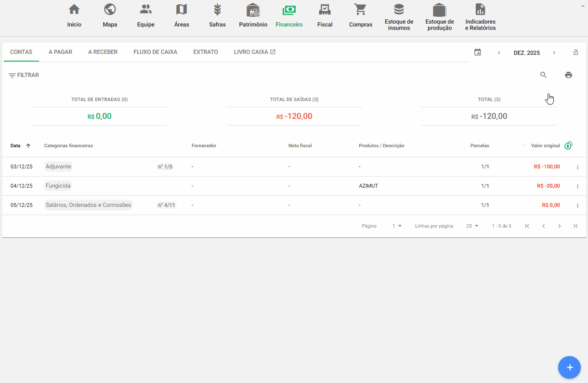Open the Início home icon
The width and height of the screenshot is (588, 383).
pyautogui.click(x=74, y=10)
